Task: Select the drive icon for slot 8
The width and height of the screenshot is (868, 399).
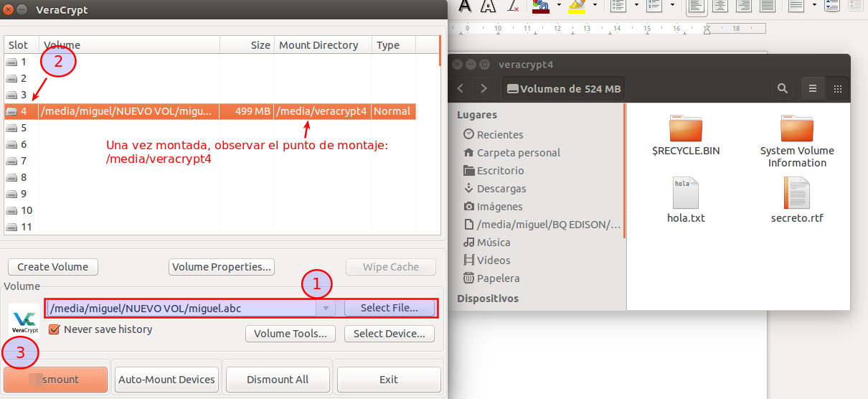Action: pyautogui.click(x=12, y=177)
